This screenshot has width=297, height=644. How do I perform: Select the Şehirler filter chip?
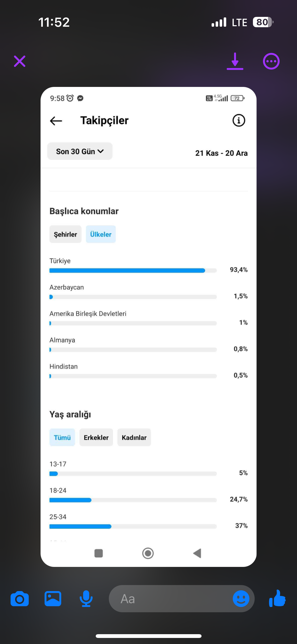[65, 234]
